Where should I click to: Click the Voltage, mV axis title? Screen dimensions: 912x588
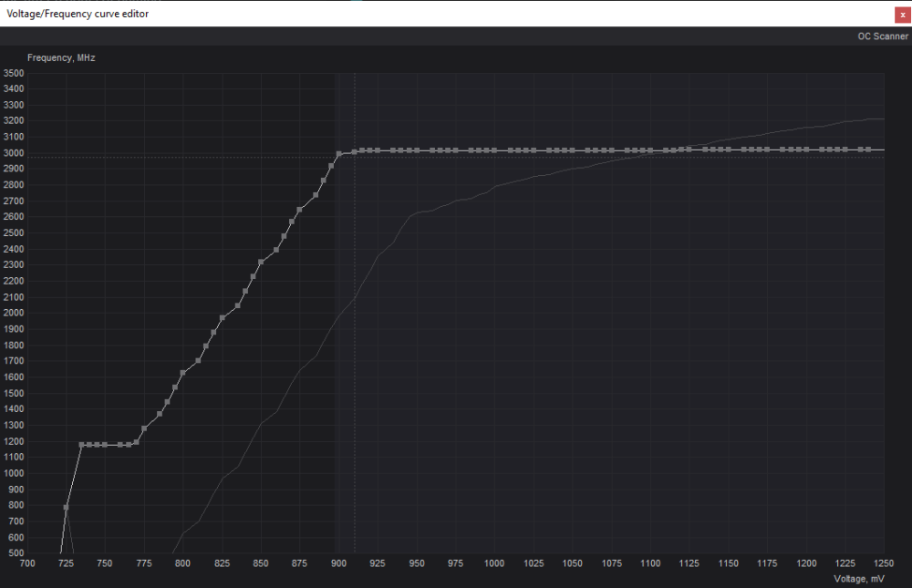coord(858,579)
